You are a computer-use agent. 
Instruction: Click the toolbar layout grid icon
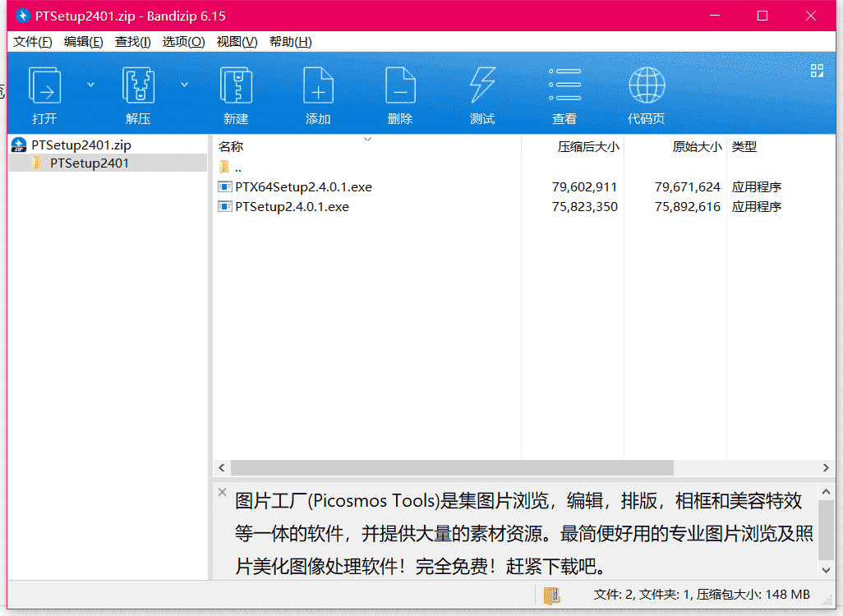[818, 71]
